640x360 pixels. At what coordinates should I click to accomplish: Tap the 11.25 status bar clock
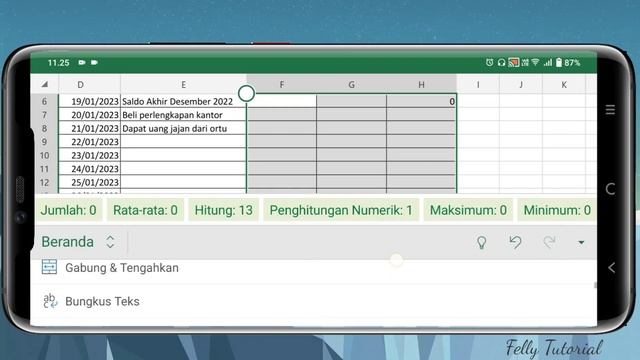58,62
